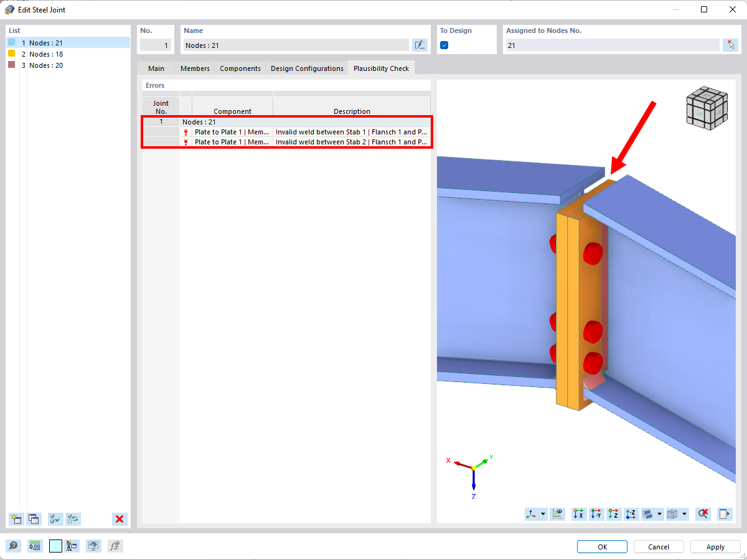Screen dimensions: 747x560
Task: Open display properties monitor icon
Action: (x=93, y=546)
